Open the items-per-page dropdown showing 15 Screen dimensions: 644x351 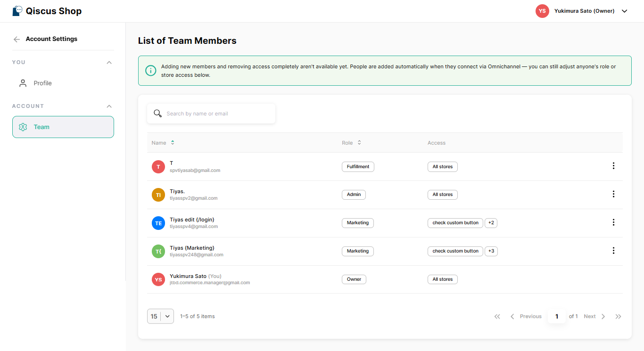[x=160, y=317]
